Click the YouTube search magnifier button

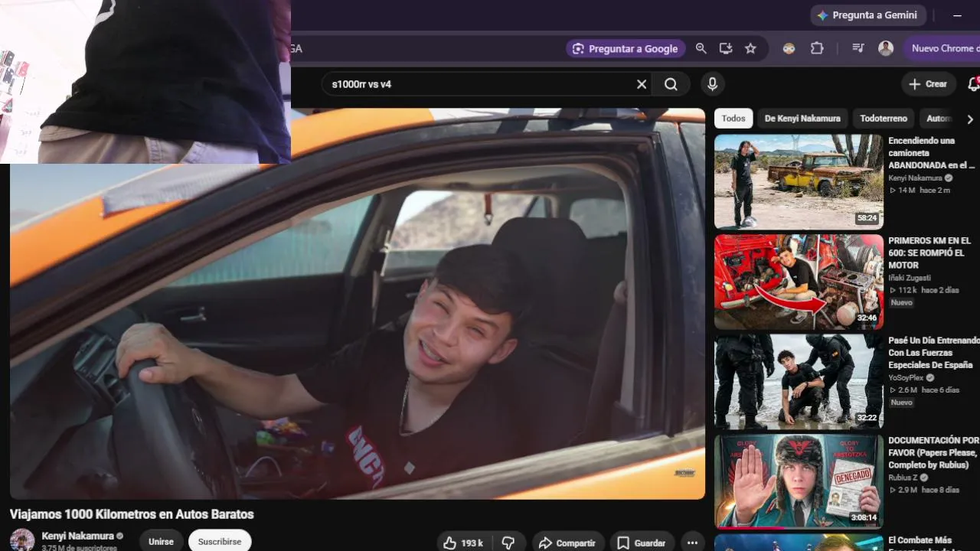tap(671, 84)
